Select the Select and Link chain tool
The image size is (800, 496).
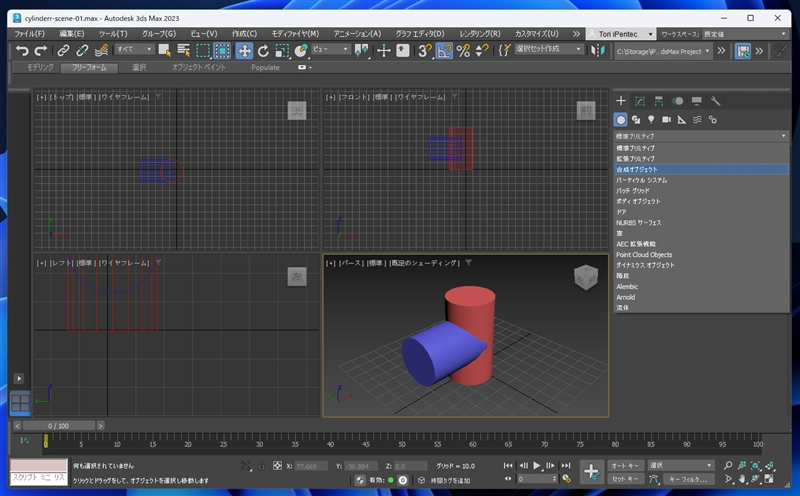63,51
